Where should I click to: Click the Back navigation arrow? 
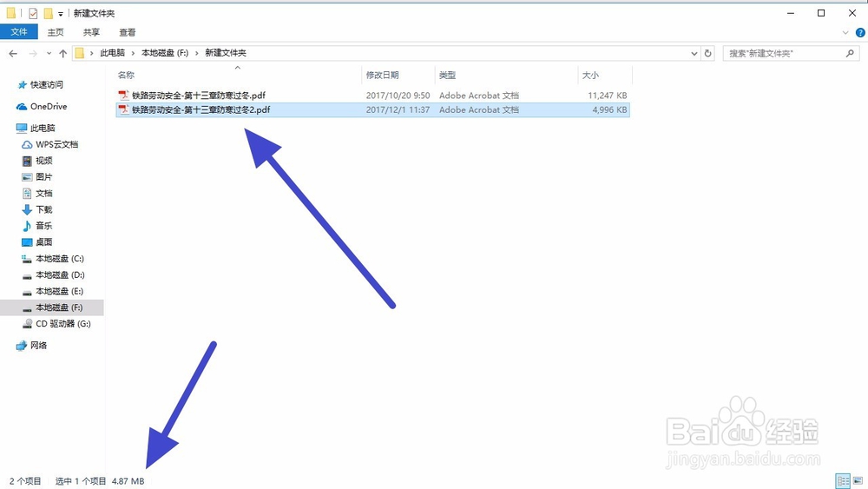tap(13, 53)
